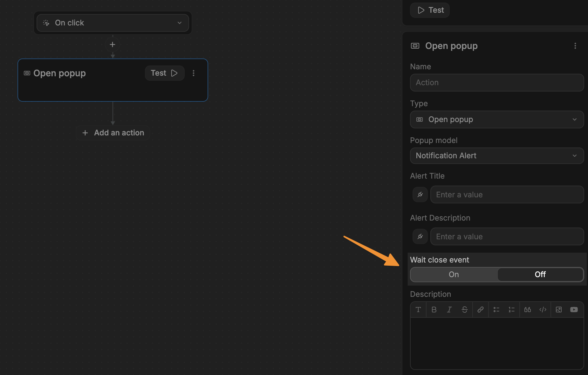
Task: Apply strikethrough in the Description toolbar
Action: click(464, 310)
